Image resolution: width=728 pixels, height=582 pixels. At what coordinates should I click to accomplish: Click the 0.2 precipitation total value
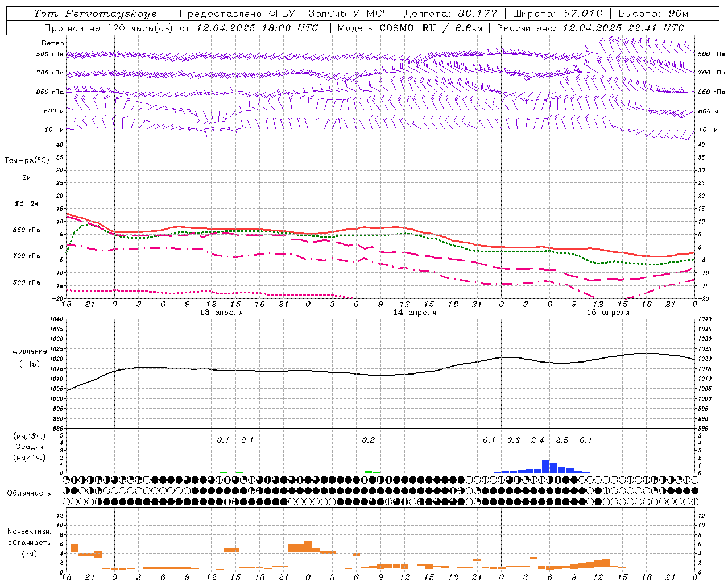pyautogui.click(x=369, y=440)
